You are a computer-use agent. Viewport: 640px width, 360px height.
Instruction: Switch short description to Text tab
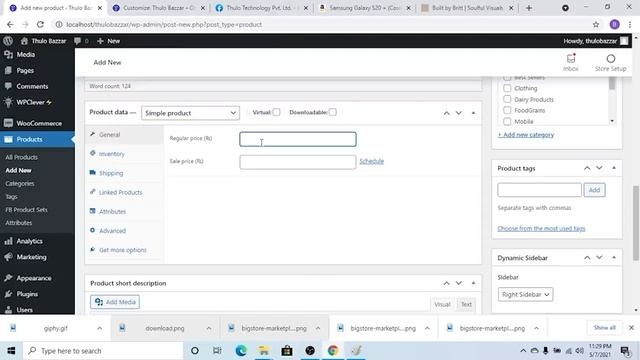coord(466,304)
